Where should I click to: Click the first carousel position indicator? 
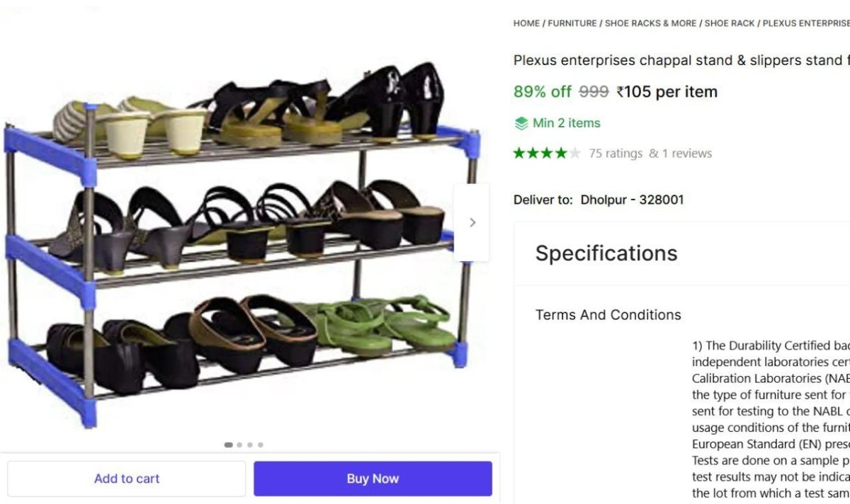pyautogui.click(x=228, y=445)
